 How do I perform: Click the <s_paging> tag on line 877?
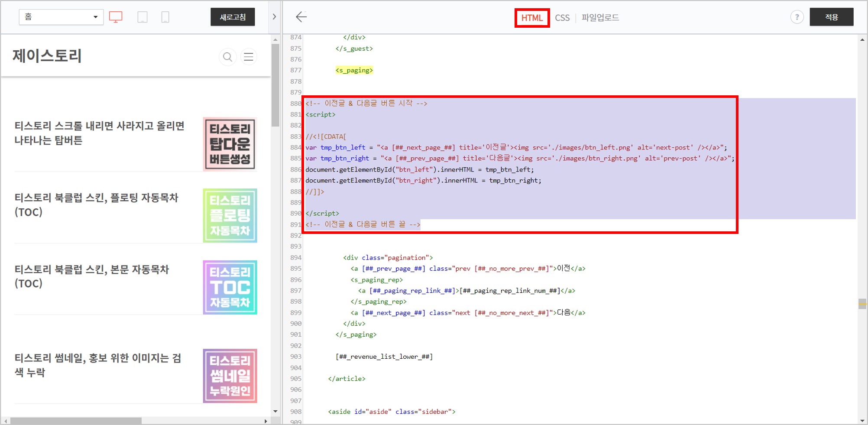[354, 70]
